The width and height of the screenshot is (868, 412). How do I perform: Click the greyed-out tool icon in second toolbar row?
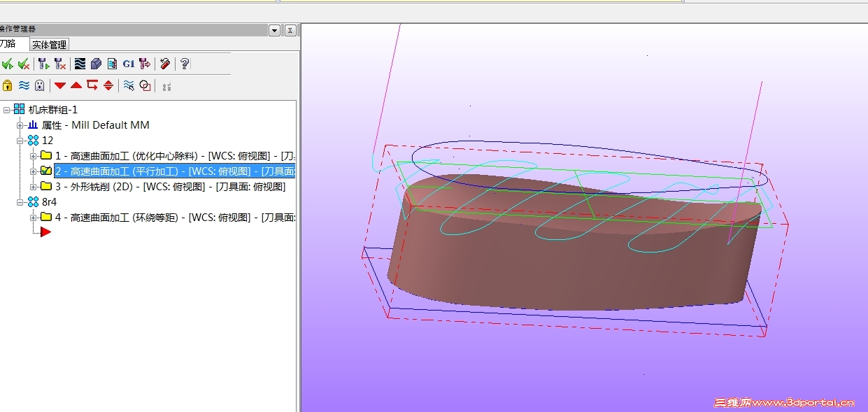(166, 87)
